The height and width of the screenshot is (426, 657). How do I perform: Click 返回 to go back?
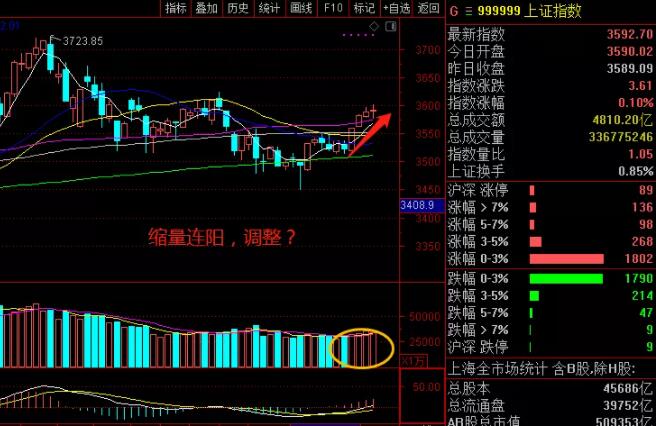428,8
